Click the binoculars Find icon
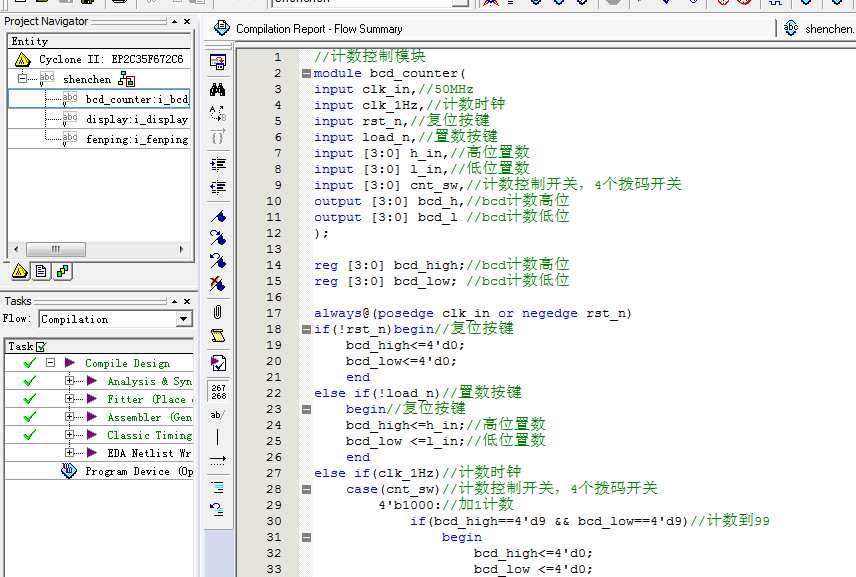The height and width of the screenshot is (577, 856). (217, 88)
